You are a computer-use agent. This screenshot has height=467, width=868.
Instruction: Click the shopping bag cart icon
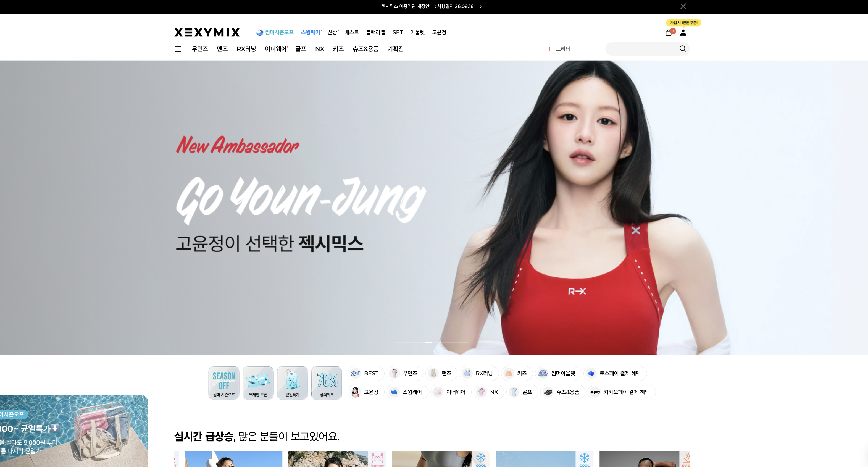[669, 33]
